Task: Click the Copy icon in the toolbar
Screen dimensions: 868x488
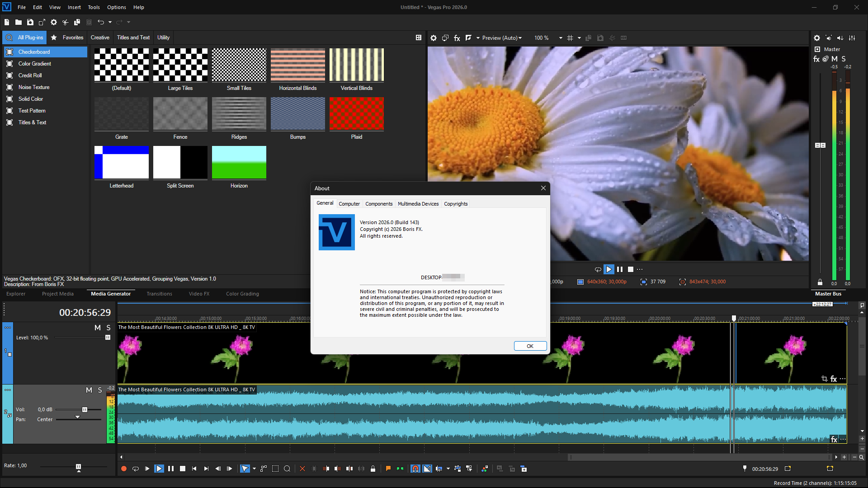Action: tap(77, 22)
